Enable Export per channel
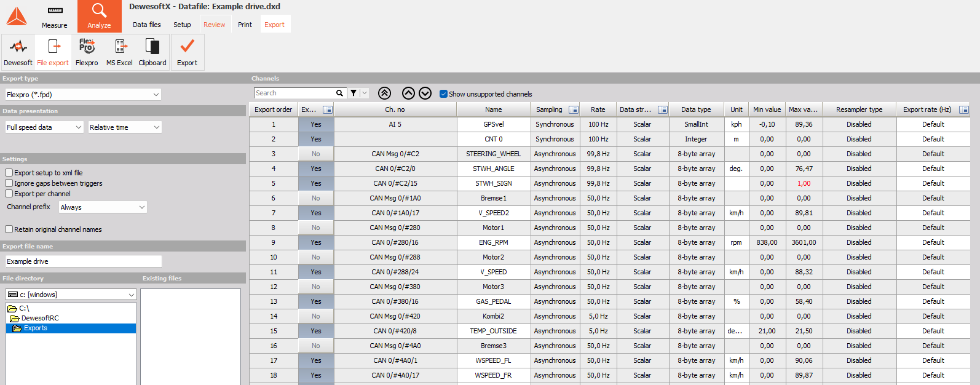The image size is (980, 385). tap(9, 194)
